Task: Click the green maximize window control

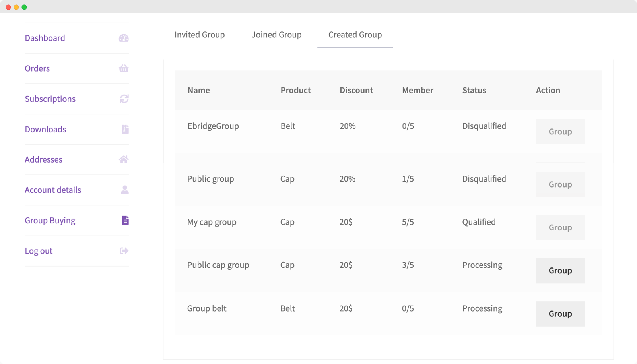Action: (25, 6)
